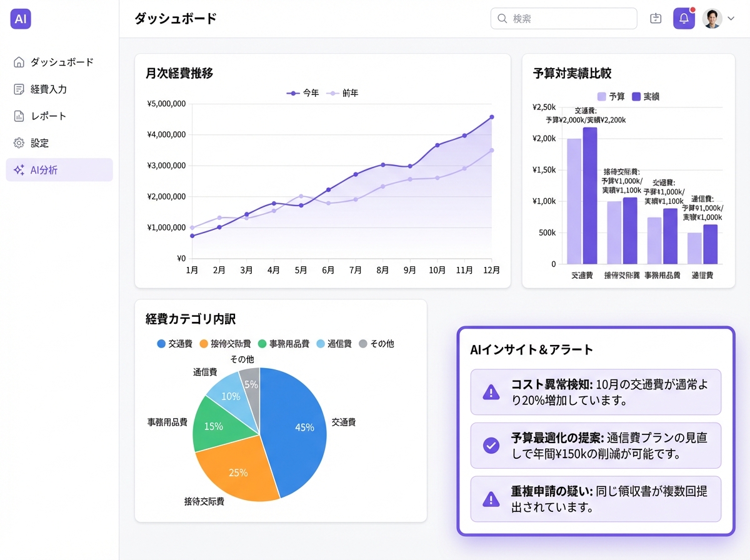Screen dimensions: 750x560
Task: Click the AI logo at top of sidebar
Action: pos(20,19)
